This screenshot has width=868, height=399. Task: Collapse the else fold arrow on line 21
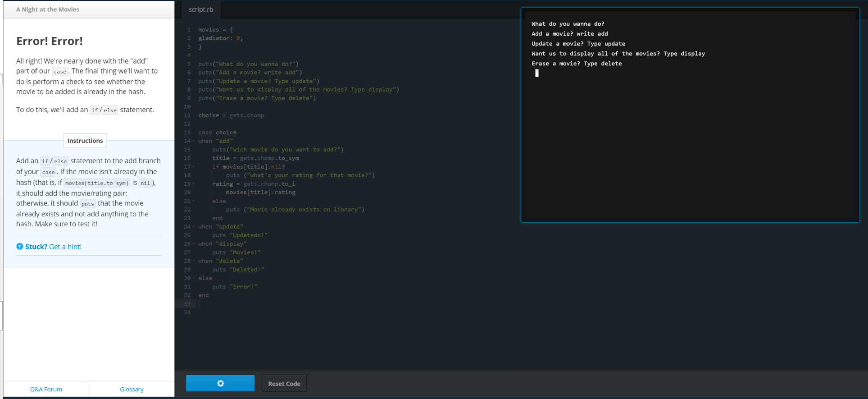(194, 201)
